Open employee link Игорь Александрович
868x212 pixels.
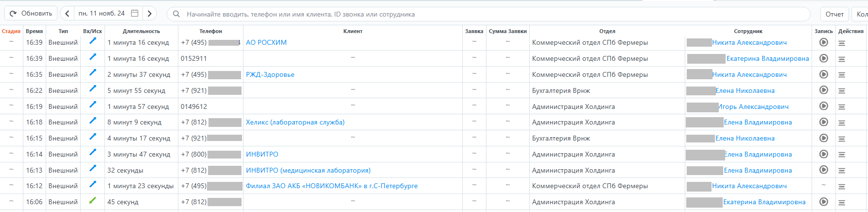click(753, 106)
